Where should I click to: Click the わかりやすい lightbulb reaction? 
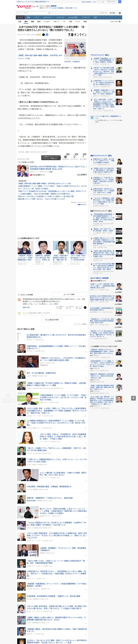pyautogui.click(x=74, y=156)
